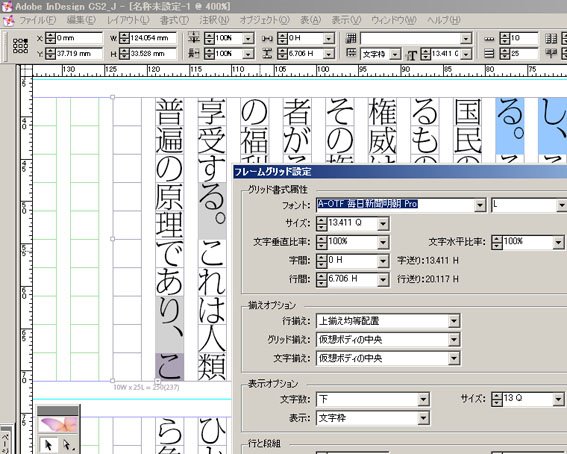Select the Selection tool black arrow

coord(48,444)
